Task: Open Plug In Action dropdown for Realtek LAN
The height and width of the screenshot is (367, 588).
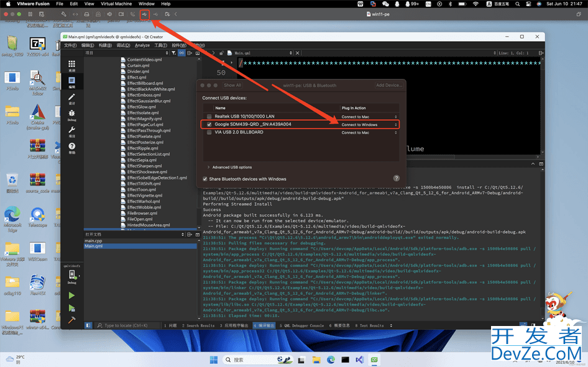Action: tap(369, 117)
